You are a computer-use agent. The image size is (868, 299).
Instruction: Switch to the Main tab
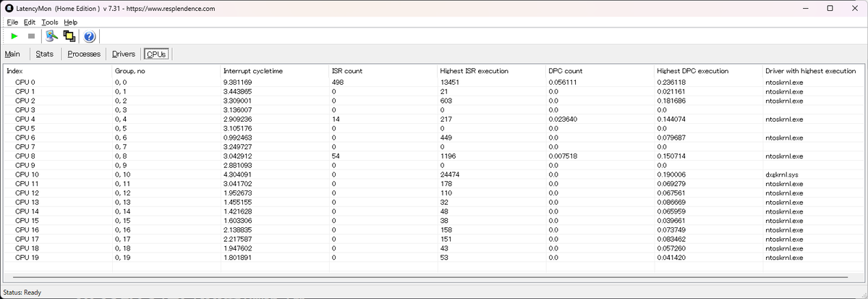[x=12, y=54]
